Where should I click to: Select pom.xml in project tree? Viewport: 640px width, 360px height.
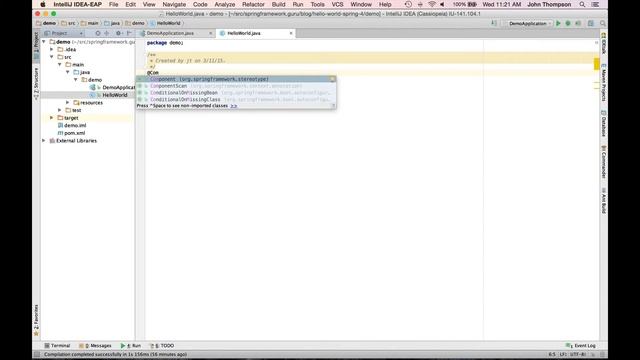click(71, 133)
